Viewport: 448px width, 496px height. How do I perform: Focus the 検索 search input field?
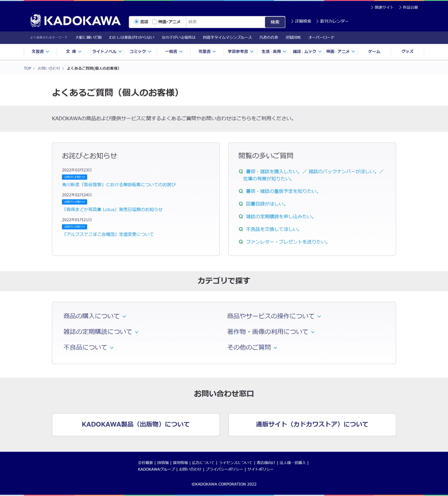point(225,22)
